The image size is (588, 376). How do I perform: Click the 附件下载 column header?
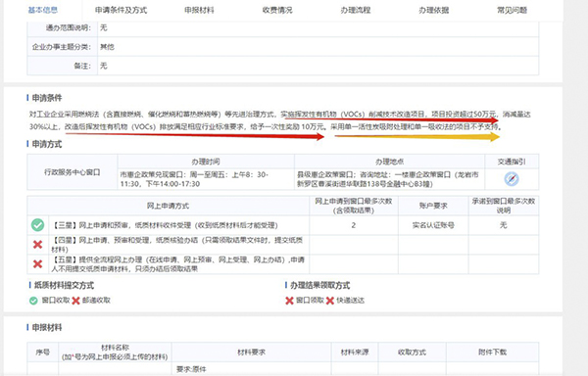(492, 352)
